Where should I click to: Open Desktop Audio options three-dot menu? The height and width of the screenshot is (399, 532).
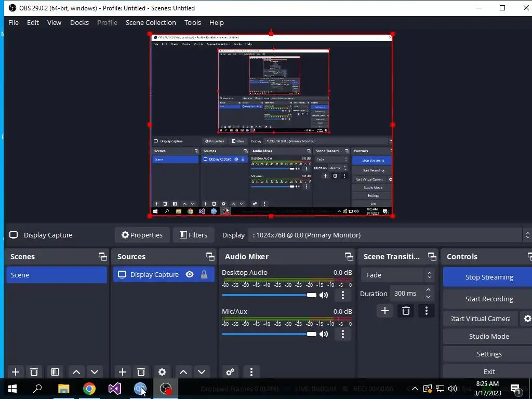coord(343,295)
